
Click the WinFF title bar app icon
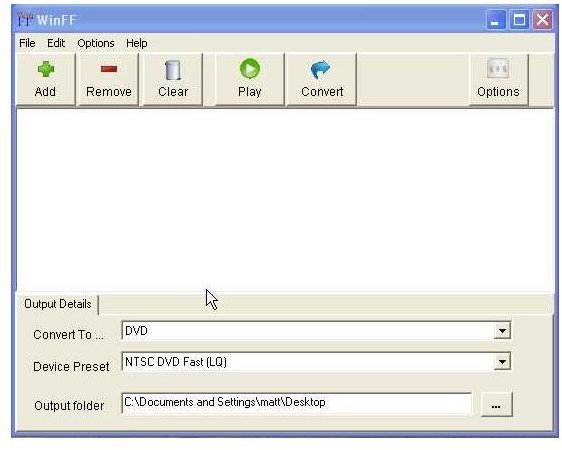[x=25, y=19]
